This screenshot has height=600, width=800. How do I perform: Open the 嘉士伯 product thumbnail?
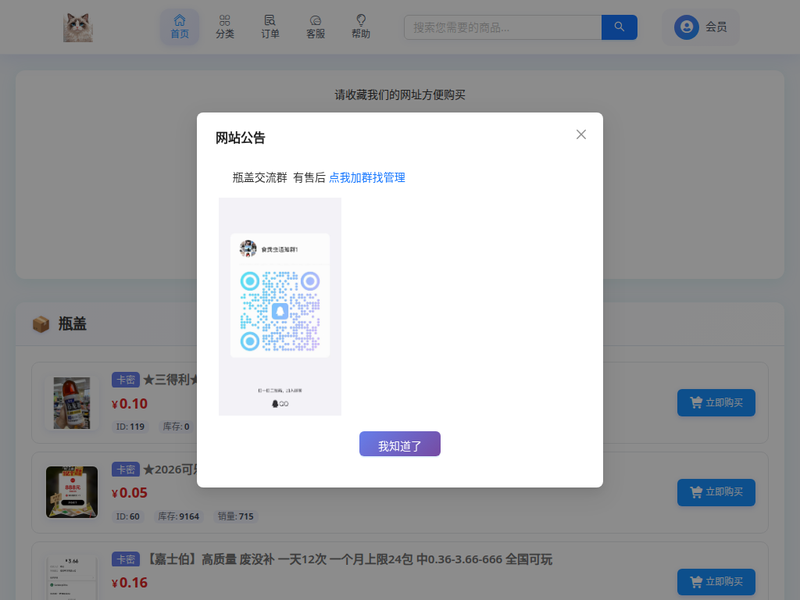72,578
